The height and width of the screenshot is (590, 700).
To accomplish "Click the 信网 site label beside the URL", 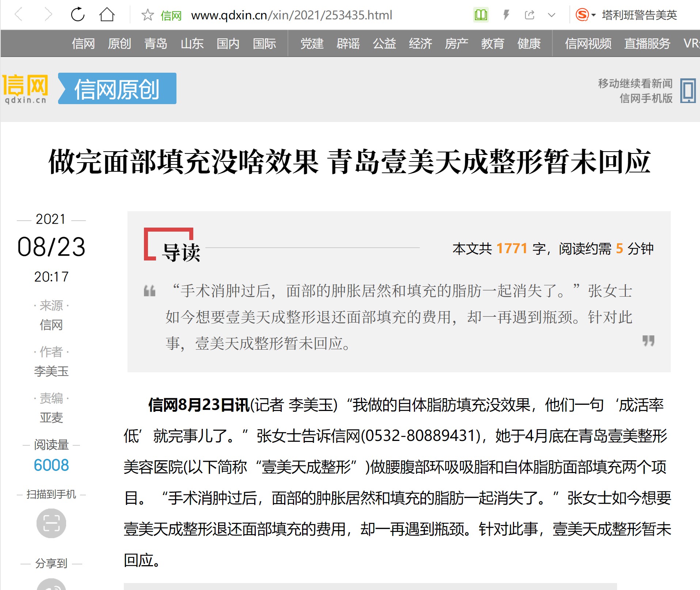I will (x=171, y=16).
